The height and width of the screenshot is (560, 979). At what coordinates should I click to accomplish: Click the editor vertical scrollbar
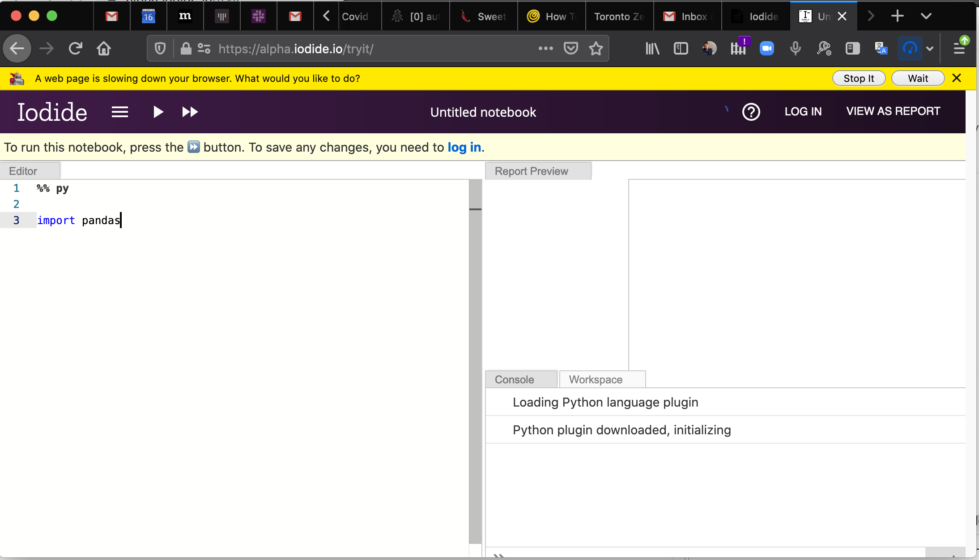coord(475,358)
